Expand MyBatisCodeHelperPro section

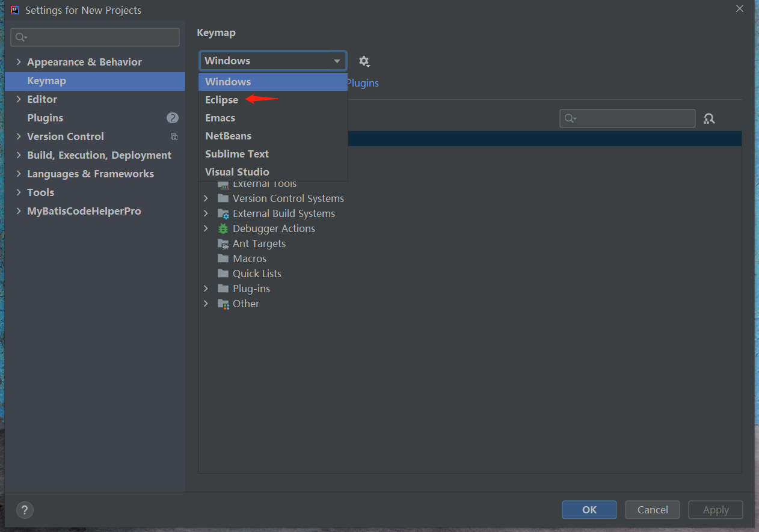pos(19,211)
